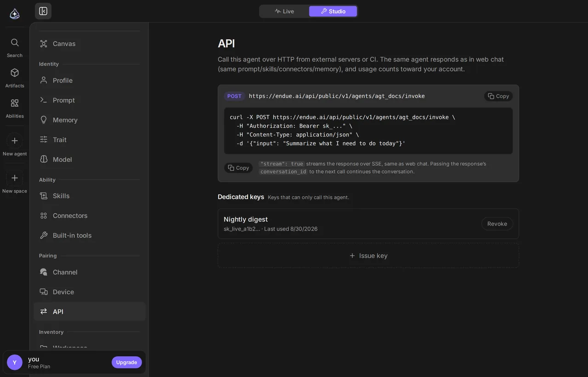The image size is (588, 377).
Task: Open the Canvas section
Action: pos(90,44)
